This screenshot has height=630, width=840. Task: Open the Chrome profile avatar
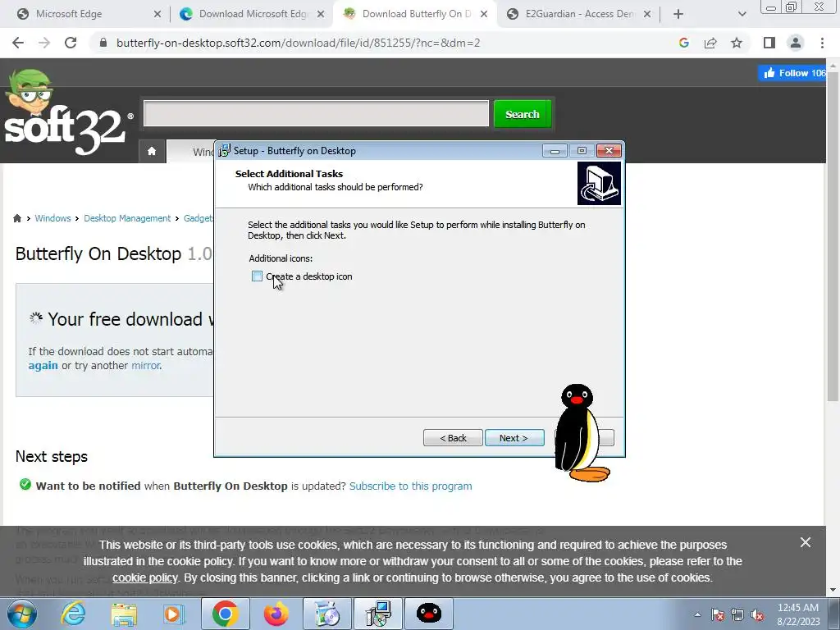(796, 43)
